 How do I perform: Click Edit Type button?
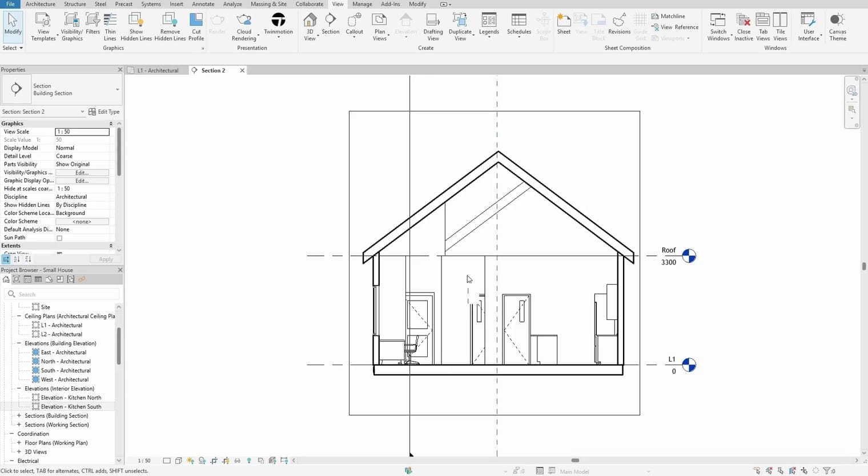point(104,111)
